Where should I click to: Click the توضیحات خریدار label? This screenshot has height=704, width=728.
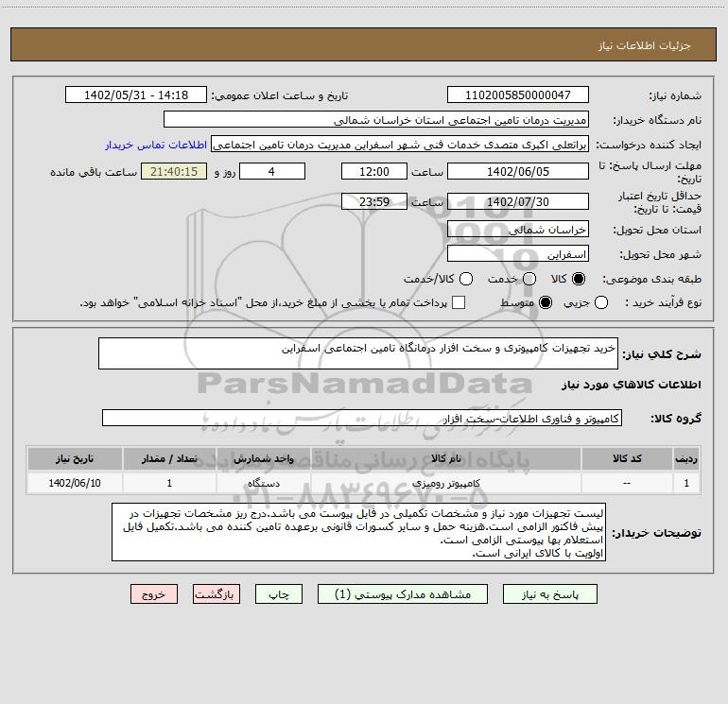click(656, 533)
